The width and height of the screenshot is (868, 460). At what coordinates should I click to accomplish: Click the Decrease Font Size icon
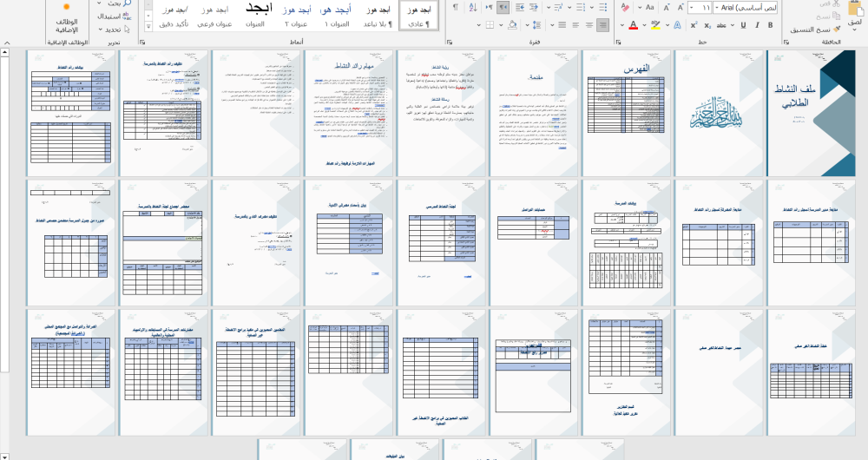[667, 8]
